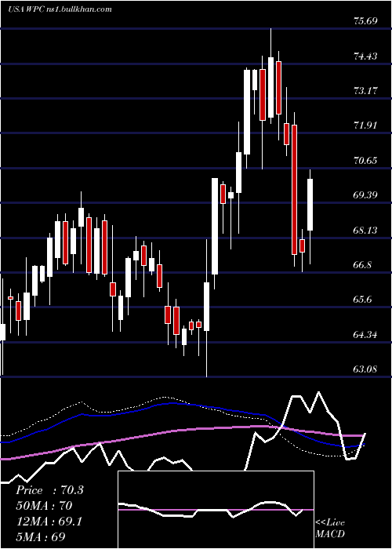
Task: Click the 74.43 price axis label
Action: coord(365,56)
